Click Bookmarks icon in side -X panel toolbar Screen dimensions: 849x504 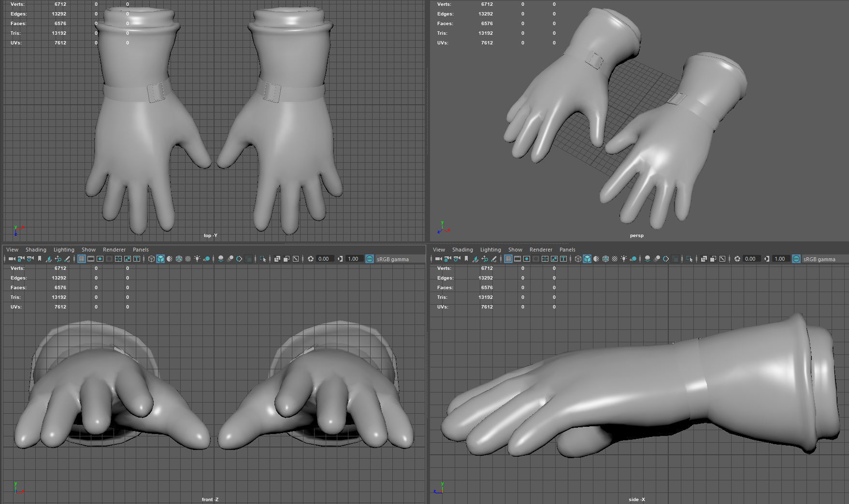(x=466, y=259)
